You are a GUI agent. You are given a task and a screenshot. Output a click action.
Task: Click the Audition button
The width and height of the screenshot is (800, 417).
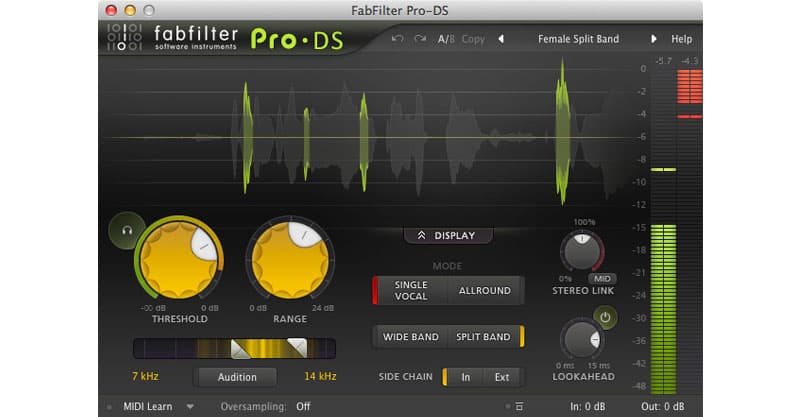[x=237, y=377]
